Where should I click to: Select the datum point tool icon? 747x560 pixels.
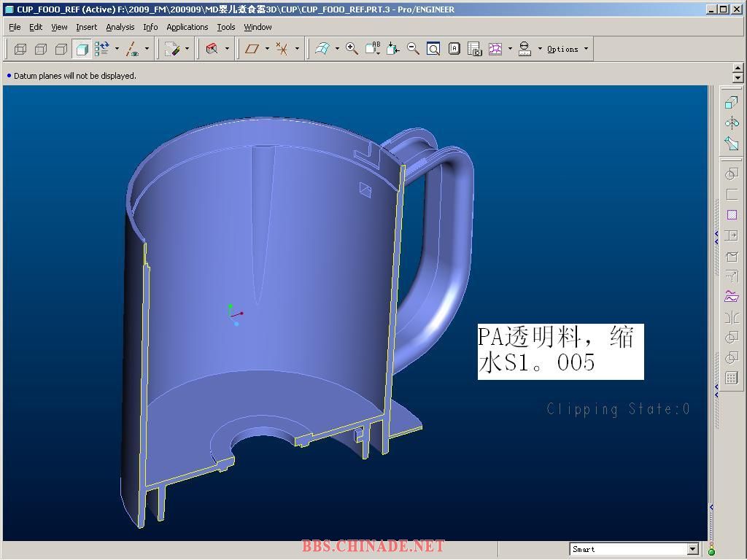coord(282,49)
